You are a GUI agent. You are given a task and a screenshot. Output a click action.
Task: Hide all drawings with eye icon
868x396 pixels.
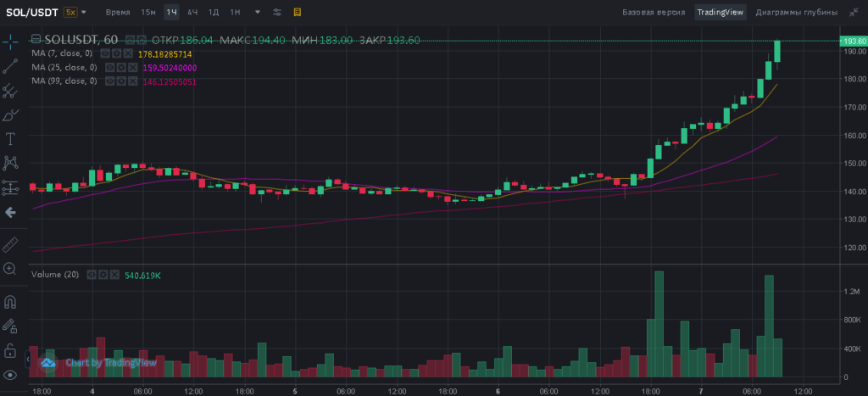click(11, 375)
